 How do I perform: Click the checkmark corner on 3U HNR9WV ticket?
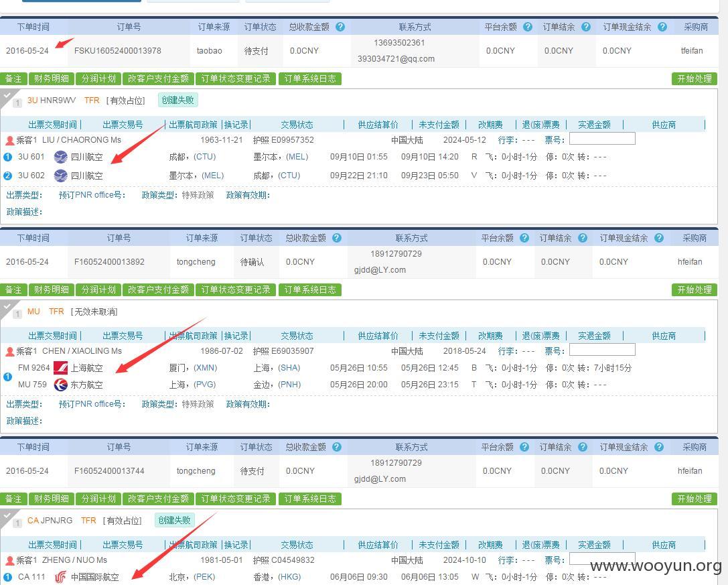point(7,96)
